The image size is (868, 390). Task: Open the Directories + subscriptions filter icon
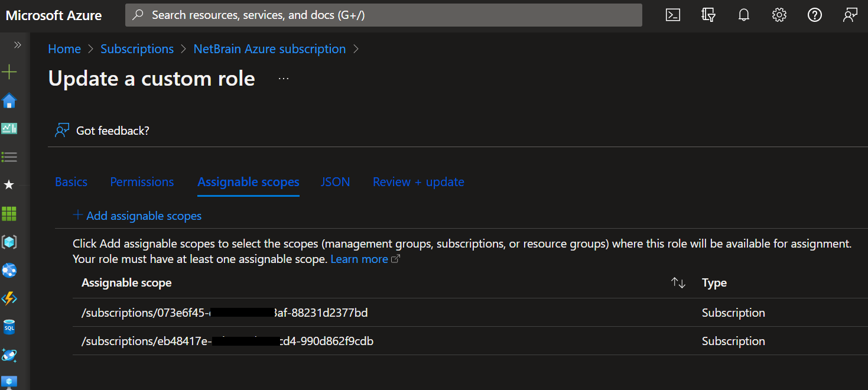708,15
